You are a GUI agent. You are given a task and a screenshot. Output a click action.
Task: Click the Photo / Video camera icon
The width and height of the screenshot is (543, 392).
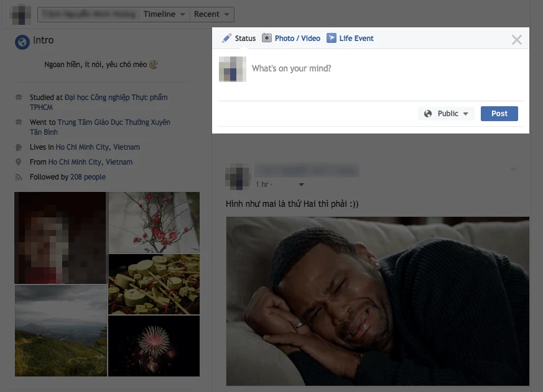[x=267, y=39]
